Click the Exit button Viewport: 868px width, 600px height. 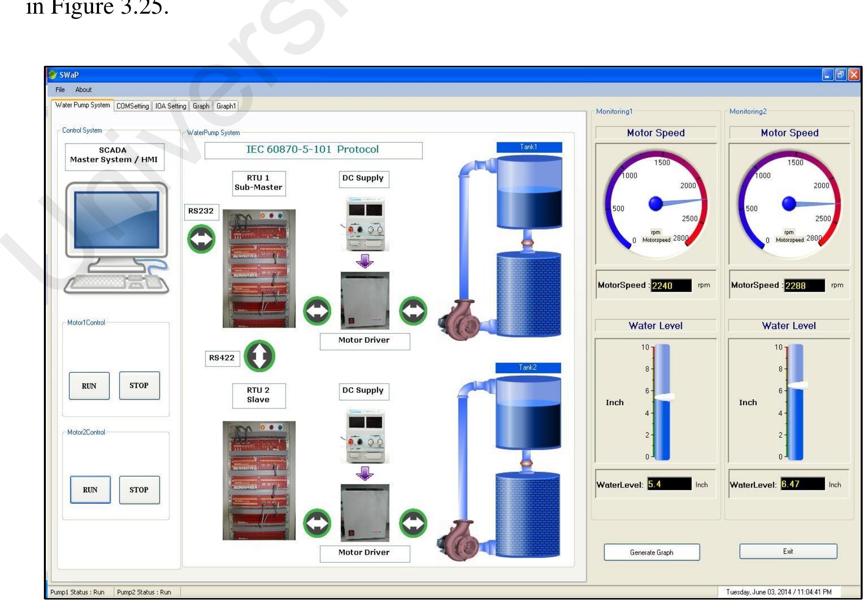click(x=788, y=551)
